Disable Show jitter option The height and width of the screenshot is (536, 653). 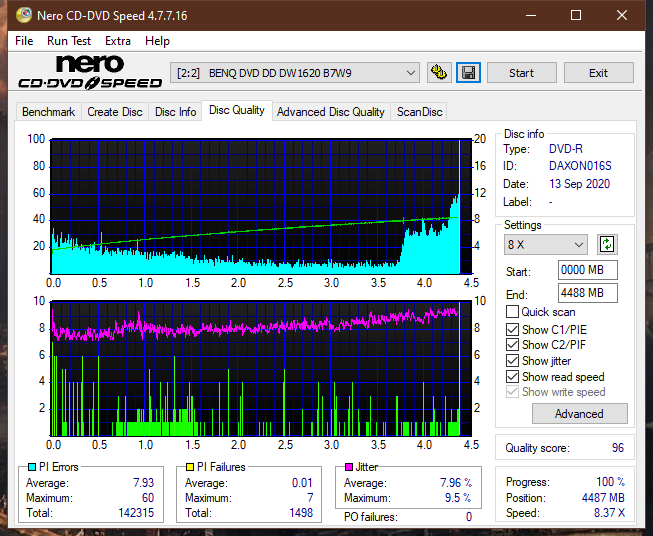tap(512, 361)
